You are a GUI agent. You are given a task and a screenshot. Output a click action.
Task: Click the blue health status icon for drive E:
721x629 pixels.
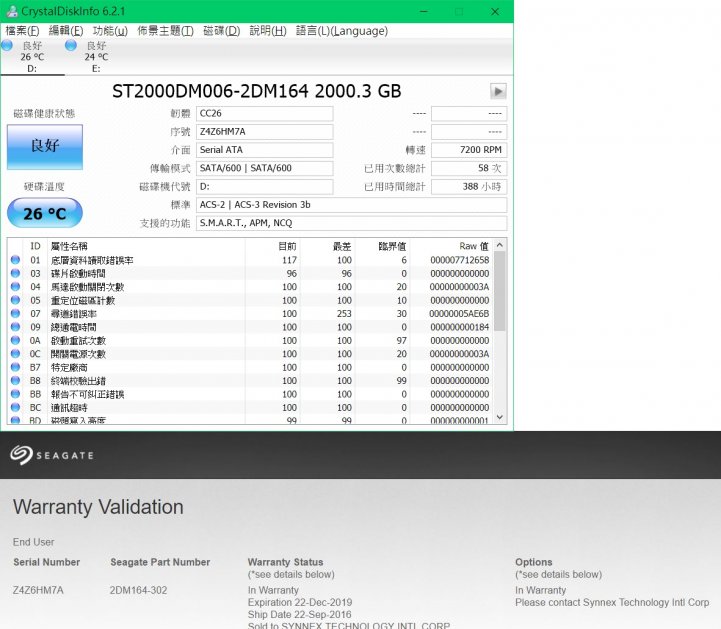pyautogui.click(x=71, y=46)
